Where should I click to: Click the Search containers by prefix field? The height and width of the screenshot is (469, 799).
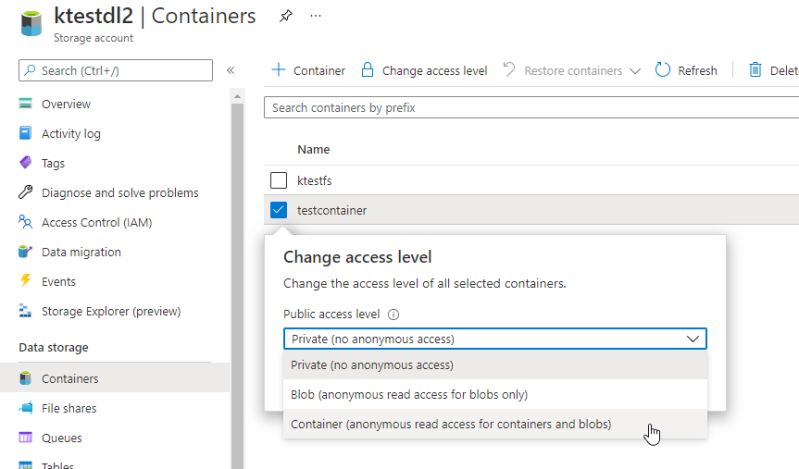(x=530, y=107)
